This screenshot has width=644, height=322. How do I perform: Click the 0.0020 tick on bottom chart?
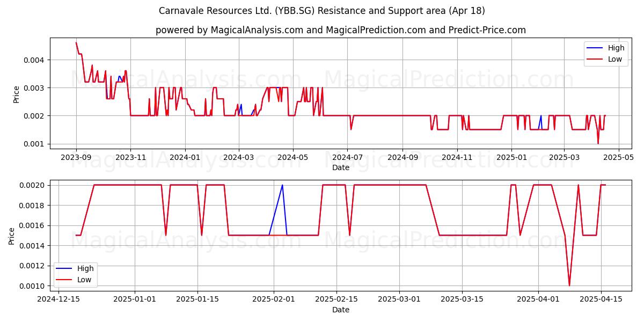[x=32, y=185]
